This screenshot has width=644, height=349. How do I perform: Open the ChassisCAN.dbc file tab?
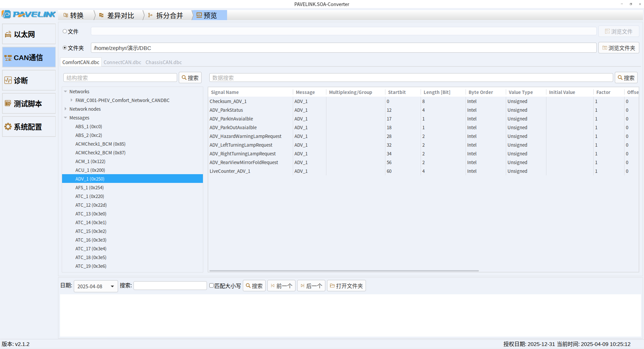click(x=164, y=62)
